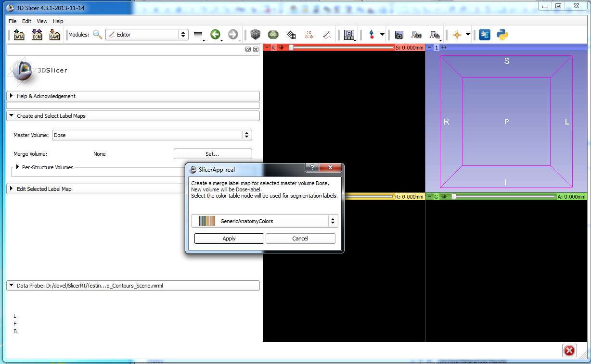
Task: Toggle the pin on the red slice view
Action: [x=267, y=48]
